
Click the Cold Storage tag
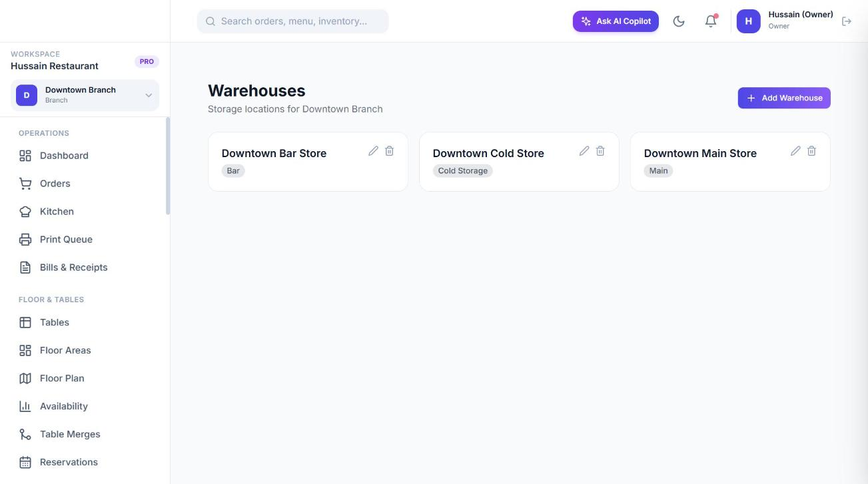coord(463,171)
